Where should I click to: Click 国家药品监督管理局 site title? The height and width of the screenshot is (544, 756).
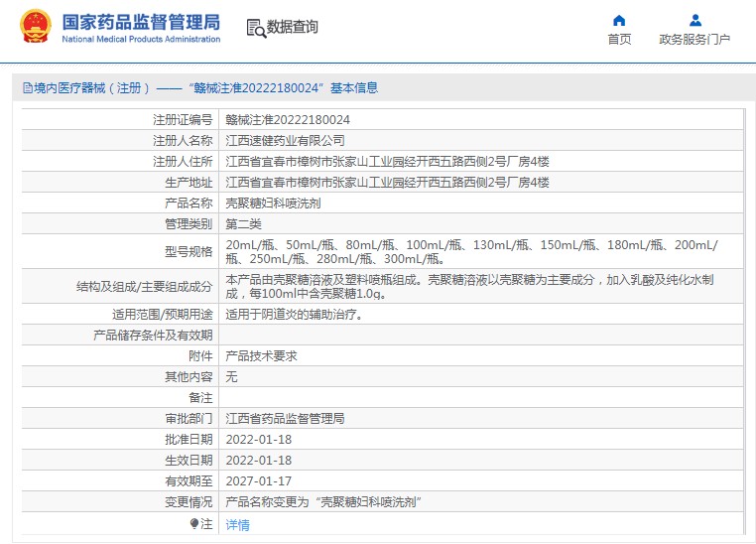141,23
